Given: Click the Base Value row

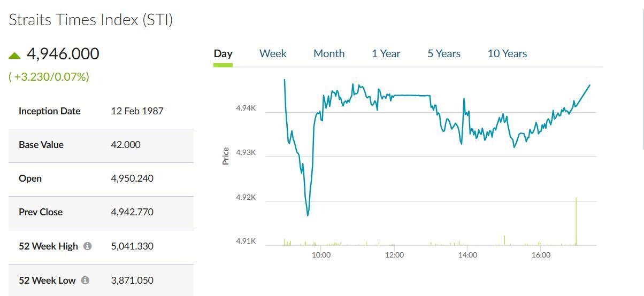Looking at the screenshot, I should [101, 145].
